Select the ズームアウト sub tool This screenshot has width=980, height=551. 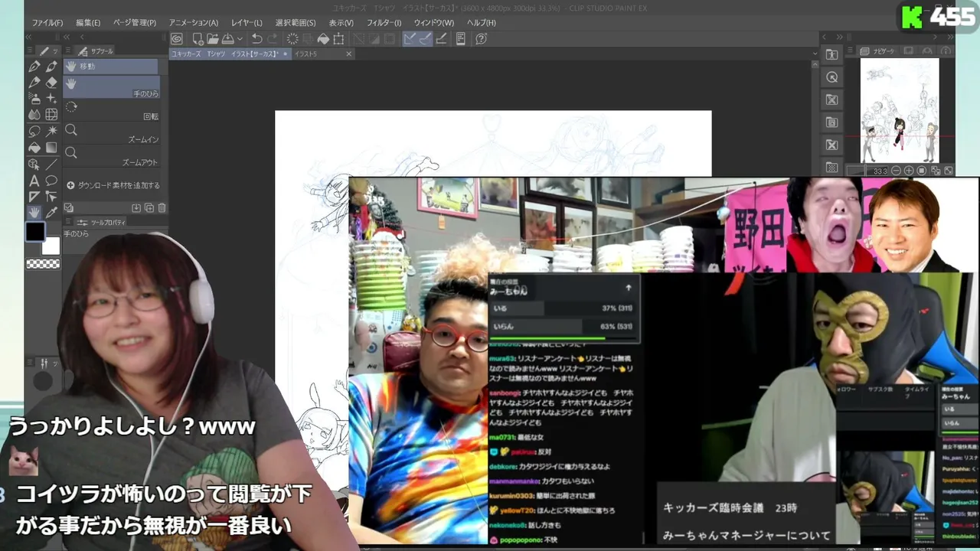point(112,157)
